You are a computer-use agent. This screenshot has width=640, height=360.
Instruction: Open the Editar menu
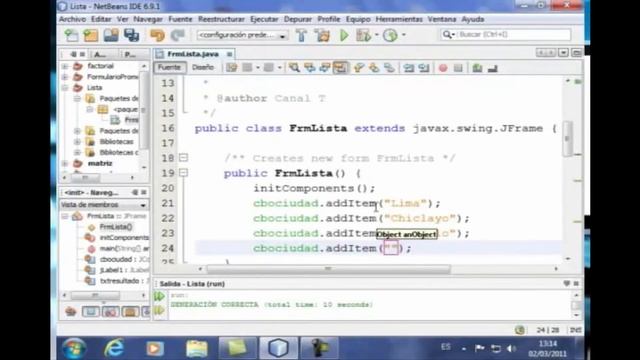tap(101, 19)
